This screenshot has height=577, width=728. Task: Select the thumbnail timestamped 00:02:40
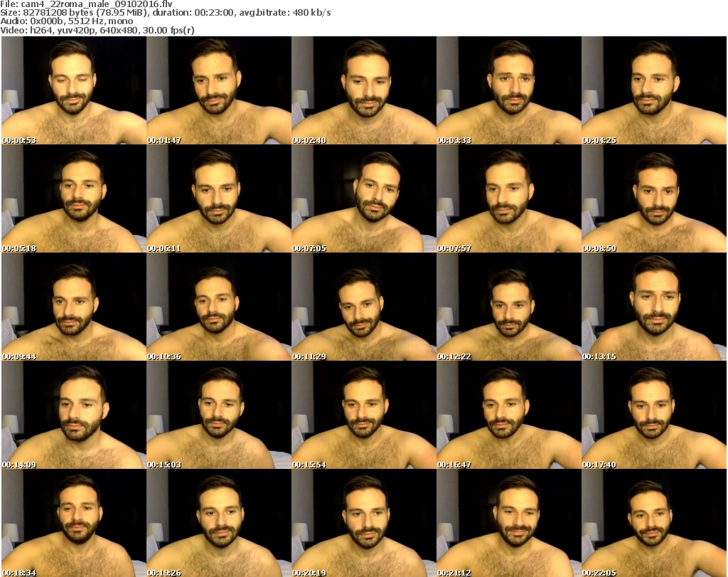click(363, 90)
